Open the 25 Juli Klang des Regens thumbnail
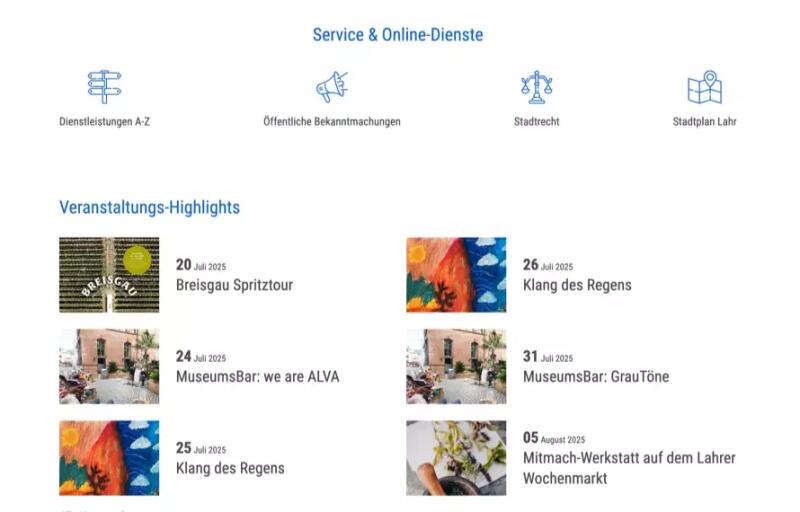 [x=109, y=458]
